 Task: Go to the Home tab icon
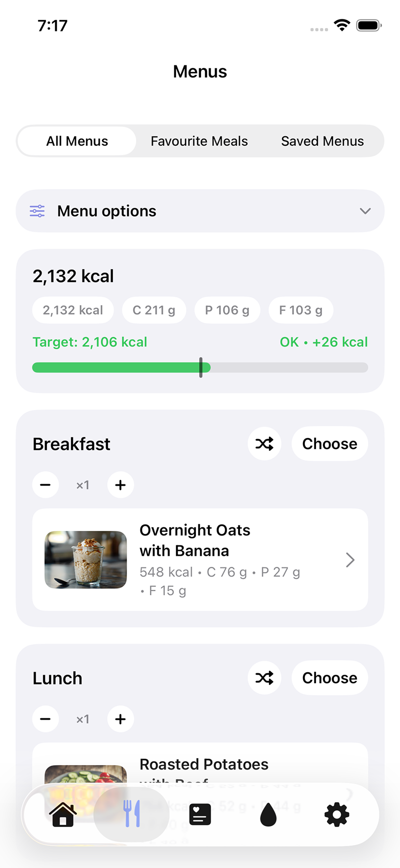click(63, 814)
